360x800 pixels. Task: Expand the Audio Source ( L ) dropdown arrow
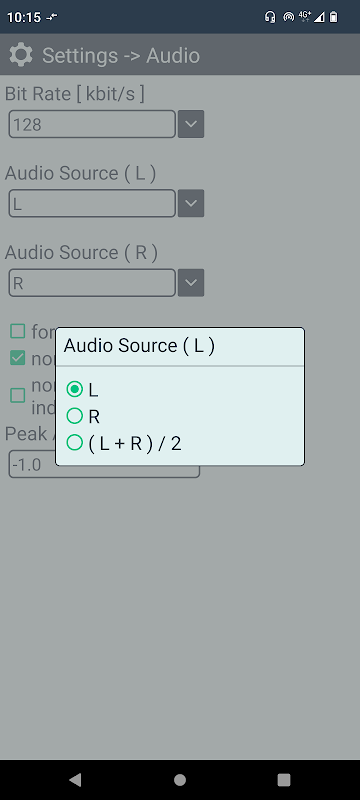coord(191,203)
